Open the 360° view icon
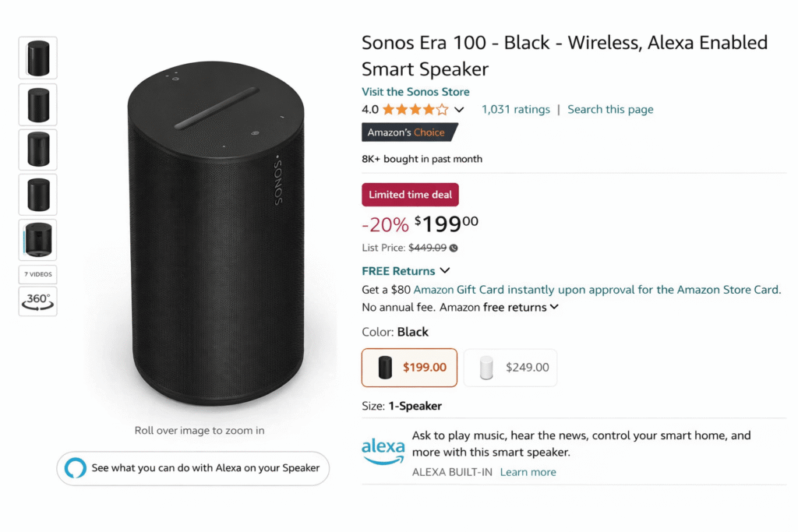798x532 pixels. point(37,301)
